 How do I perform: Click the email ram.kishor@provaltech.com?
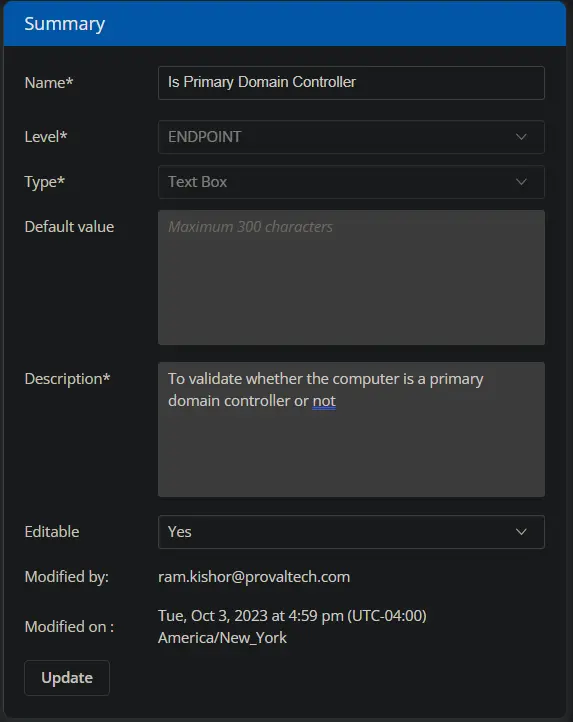[254, 576]
